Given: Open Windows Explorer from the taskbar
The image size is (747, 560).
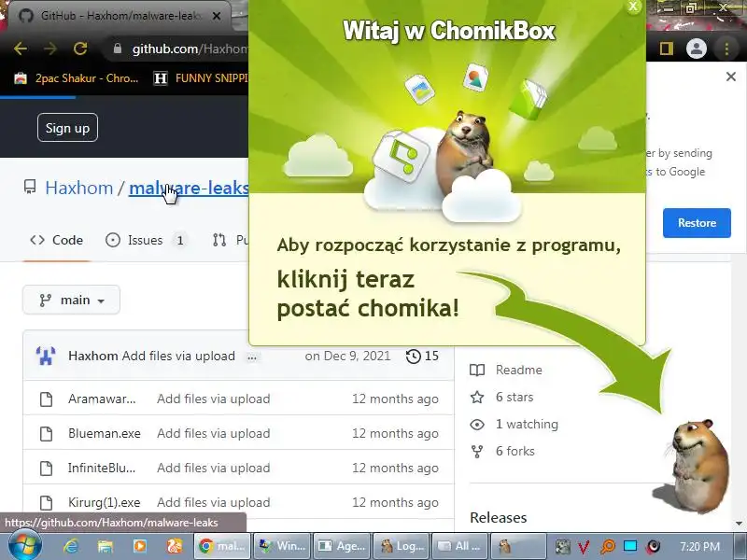Looking at the screenshot, I should click(105, 546).
